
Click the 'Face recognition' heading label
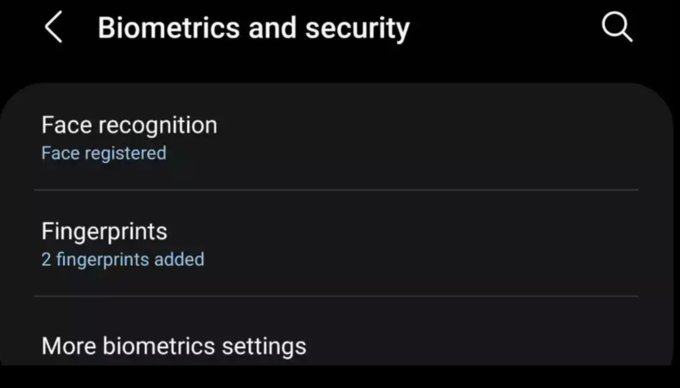129,126
